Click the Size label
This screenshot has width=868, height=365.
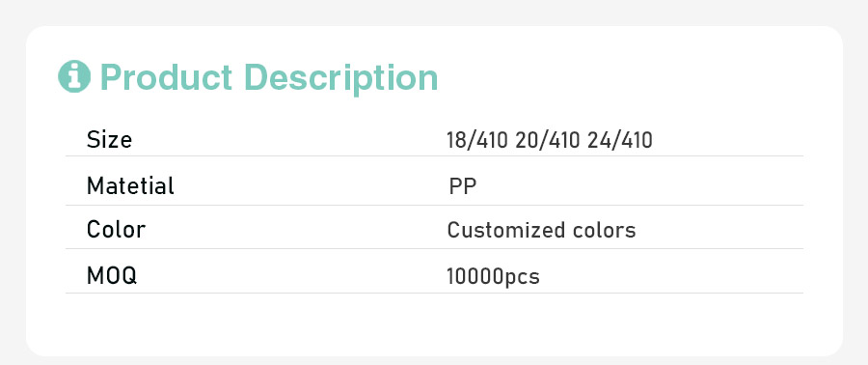109,140
